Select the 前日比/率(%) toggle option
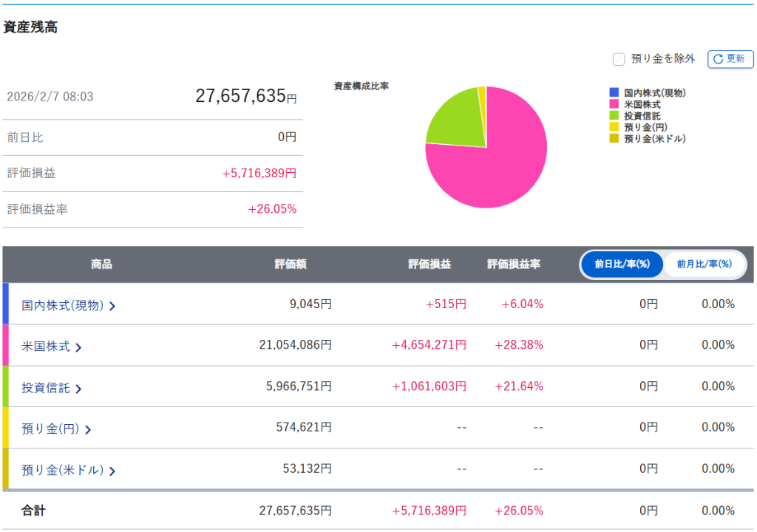Screen dimensions: 757x532 pyautogui.click(x=622, y=265)
